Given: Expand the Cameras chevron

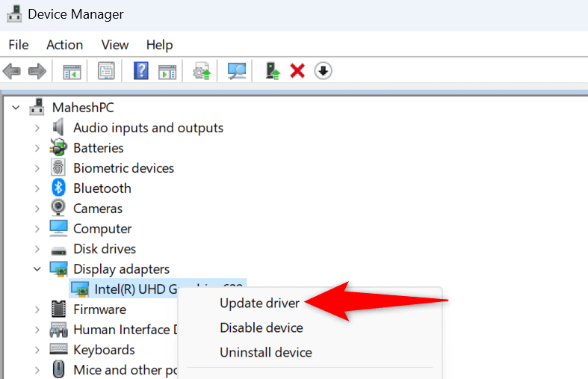Looking at the screenshot, I should point(37,209).
